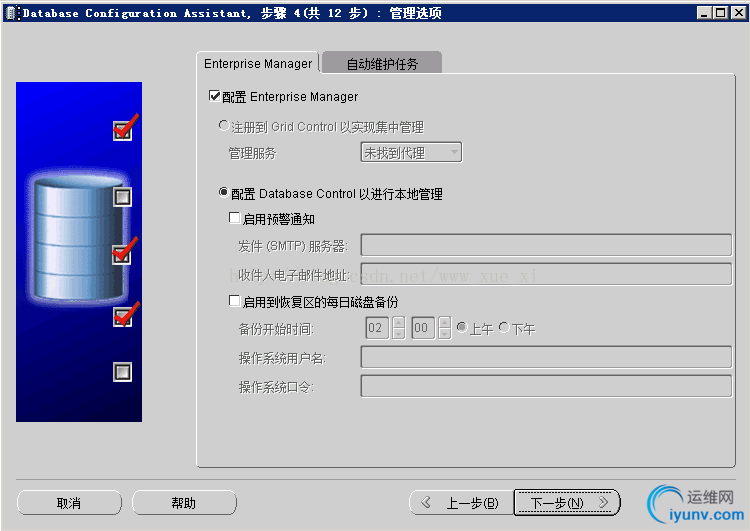Image resolution: width=750 pixels, height=531 pixels.
Task: Select the 下午 radio button
Action: (504, 328)
